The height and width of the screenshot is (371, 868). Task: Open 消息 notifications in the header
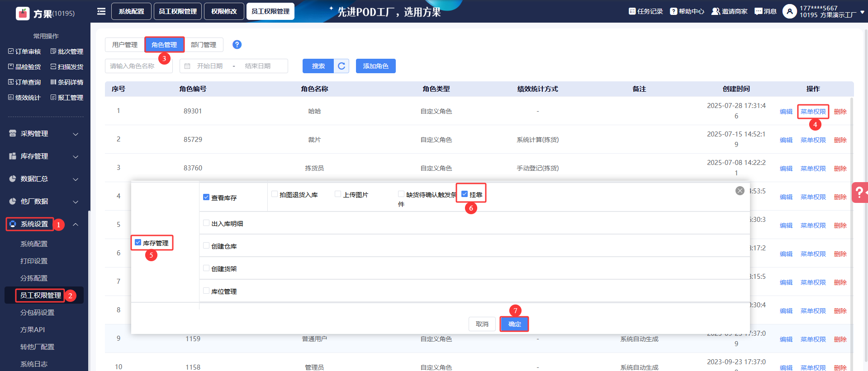(x=765, y=11)
